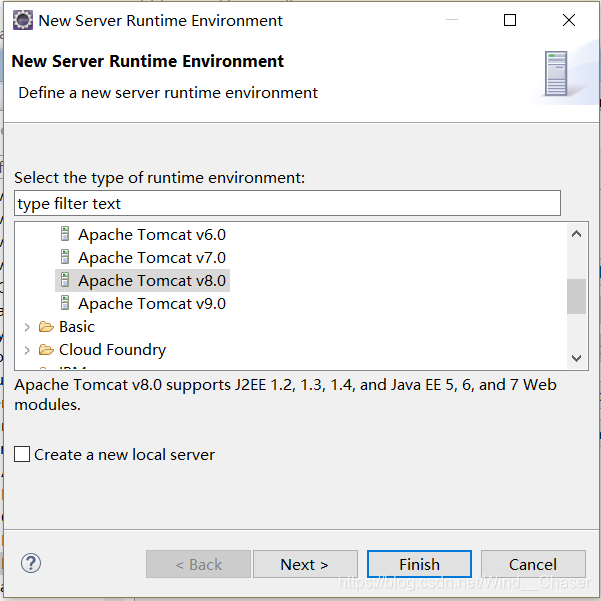The image size is (601, 601).
Task: Click the Apache Tomcat v8.0 server icon
Action: pos(65,280)
